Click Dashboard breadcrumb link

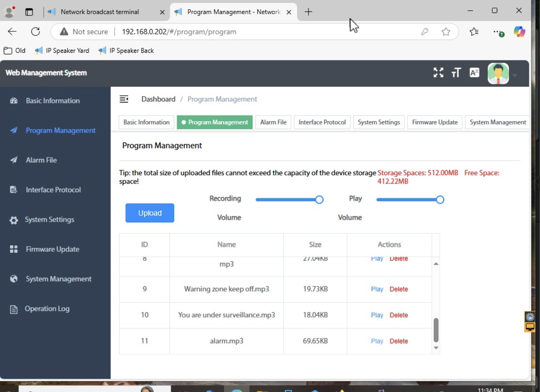158,99
